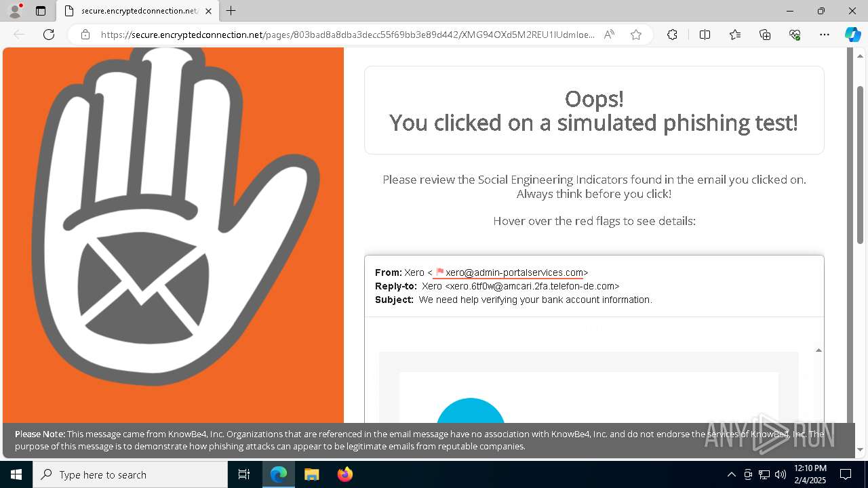This screenshot has width=868, height=488.
Task: Click the Edge icon on taskbar
Action: pyautogui.click(x=279, y=474)
